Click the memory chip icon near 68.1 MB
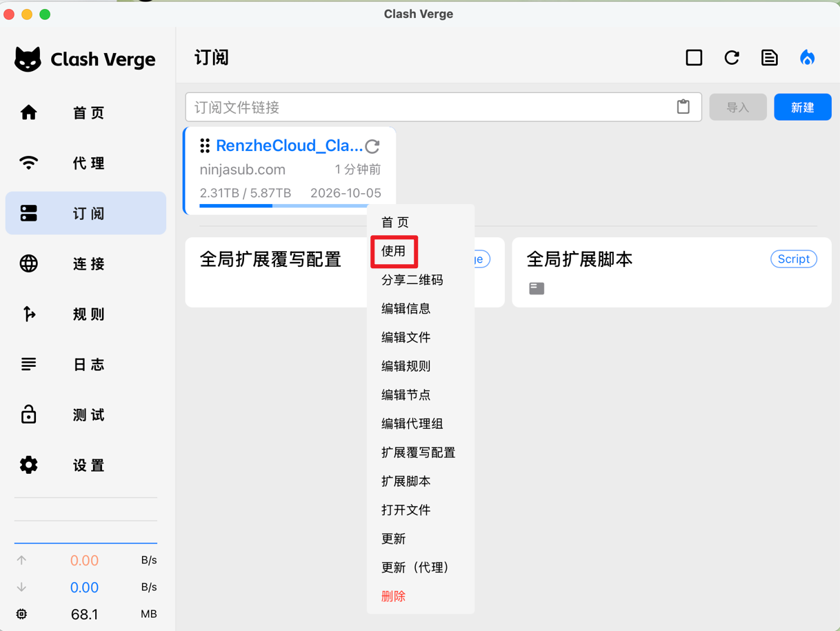 pyautogui.click(x=21, y=614)
